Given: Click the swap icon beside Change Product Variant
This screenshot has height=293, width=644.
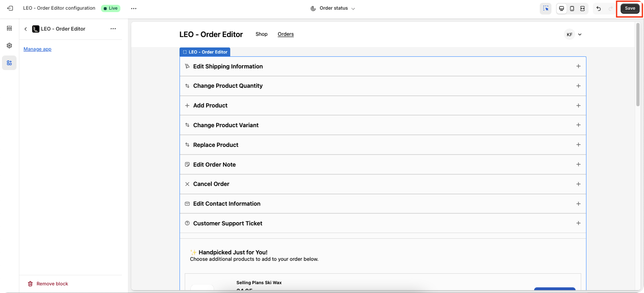Looking at the screenshot, I should [187, 125].
